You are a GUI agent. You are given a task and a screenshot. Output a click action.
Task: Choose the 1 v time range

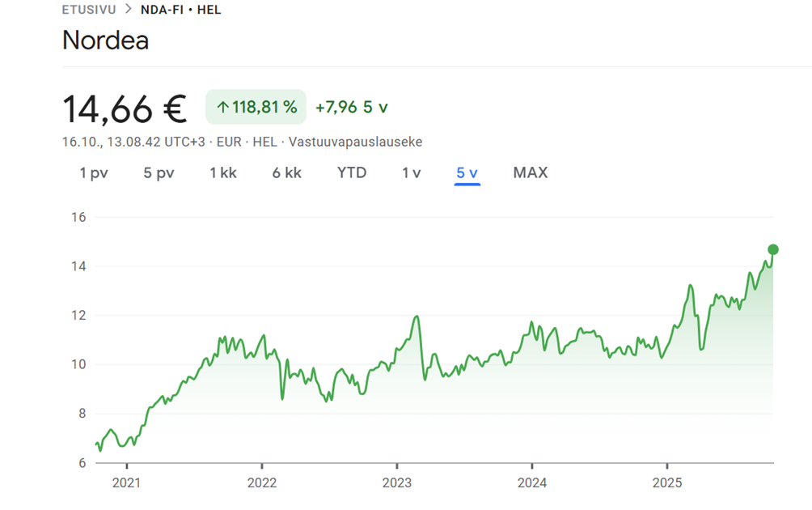(x=412, y=172)
